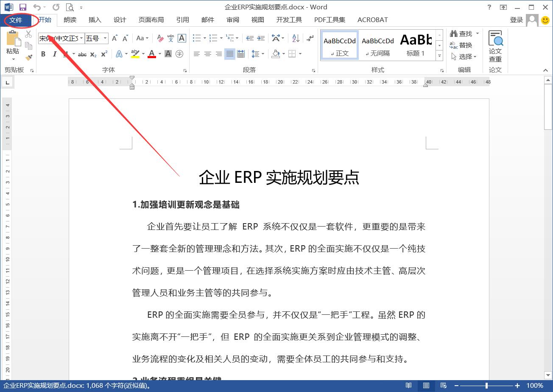553x392 pixels.
Task: Toggle Character Shading gray A button
Action: 168,54
